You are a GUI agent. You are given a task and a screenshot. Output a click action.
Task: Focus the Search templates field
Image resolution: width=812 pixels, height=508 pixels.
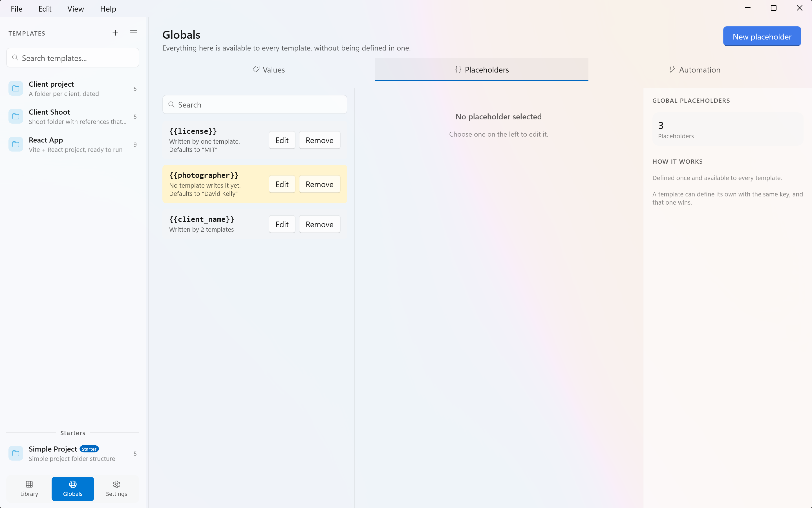pyautogui.click(x=73, y=58)
